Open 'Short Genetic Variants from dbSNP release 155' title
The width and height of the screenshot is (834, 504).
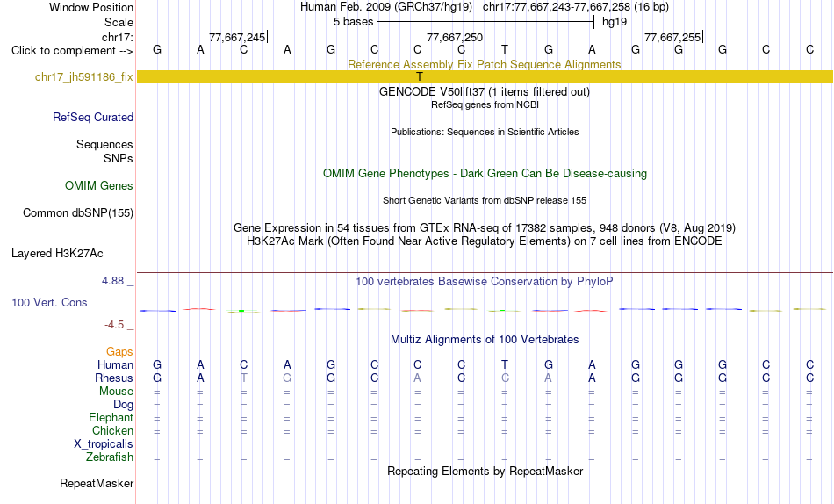[485, 200]
